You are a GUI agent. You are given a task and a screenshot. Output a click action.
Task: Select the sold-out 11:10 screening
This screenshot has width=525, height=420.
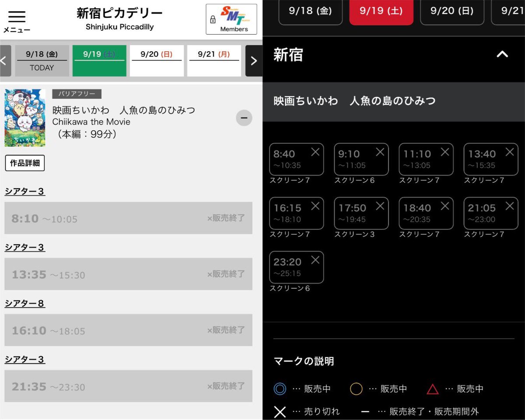click(x=426, y=159)
